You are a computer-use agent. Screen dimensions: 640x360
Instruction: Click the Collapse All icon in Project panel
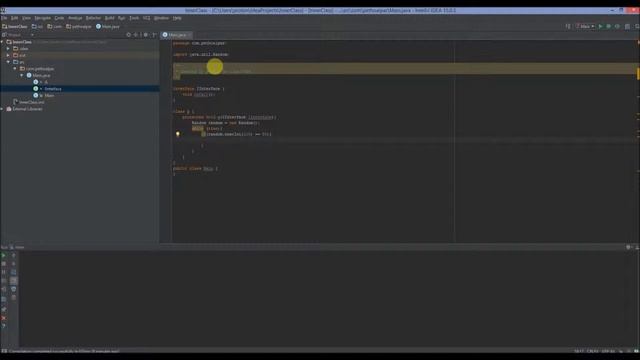click(x=136, y=35)
